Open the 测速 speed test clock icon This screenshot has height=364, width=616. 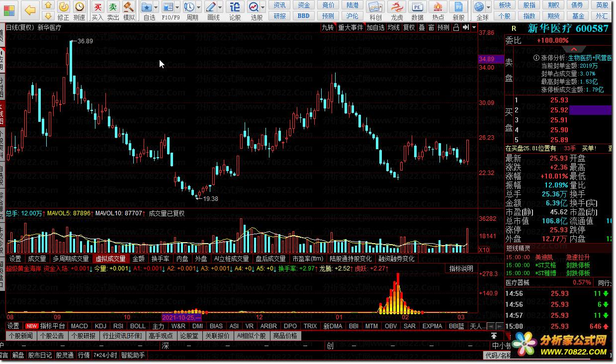(79, 10)
